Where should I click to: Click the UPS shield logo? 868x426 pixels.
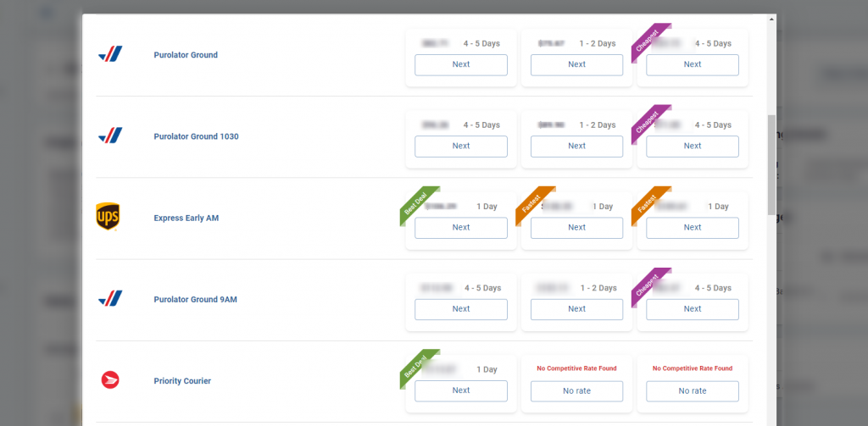pos(108,217)
